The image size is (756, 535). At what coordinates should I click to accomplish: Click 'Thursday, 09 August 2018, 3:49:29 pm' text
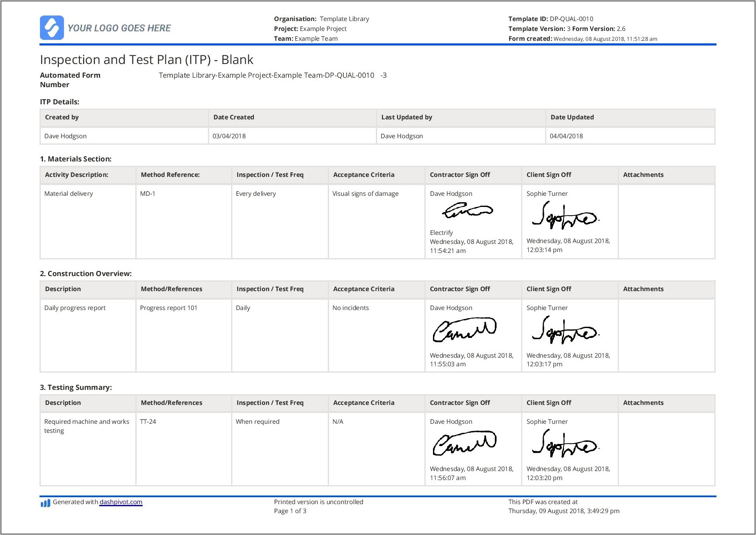pos(564,511)
